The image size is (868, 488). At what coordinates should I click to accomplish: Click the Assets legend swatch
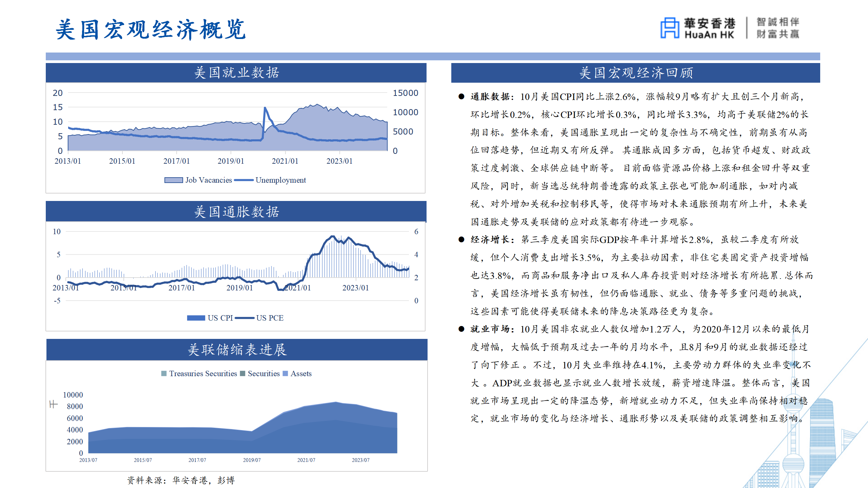(285, 373)
